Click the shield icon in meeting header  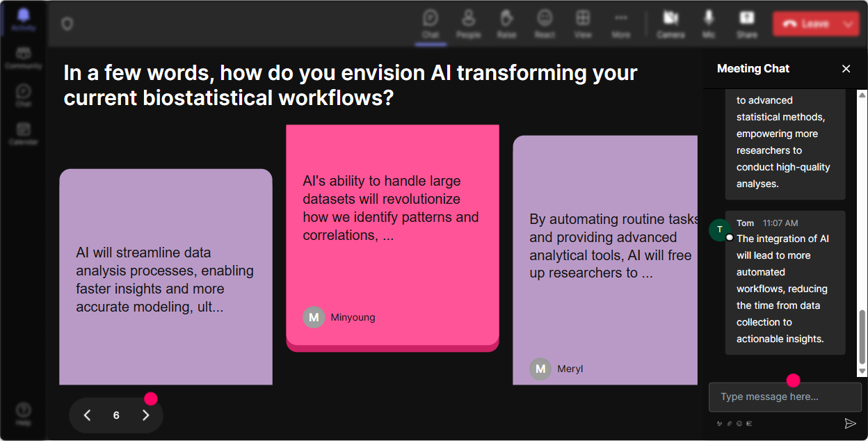tap(67, 24)
